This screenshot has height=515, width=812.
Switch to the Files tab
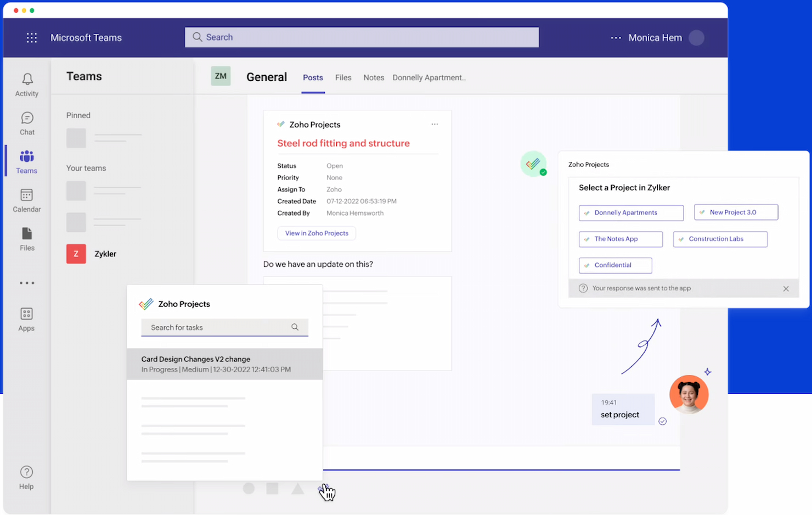pos(343,78)
